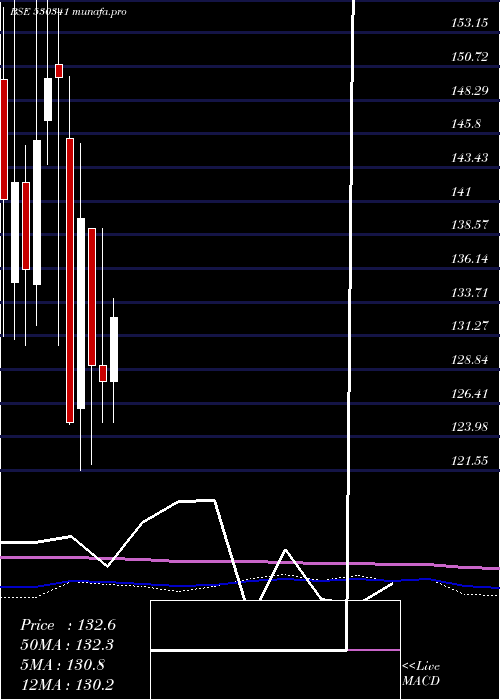The width and height of the screenshot is (500, 700).
Task: Click the 153.15 price axis label
Action: point(469,23)
